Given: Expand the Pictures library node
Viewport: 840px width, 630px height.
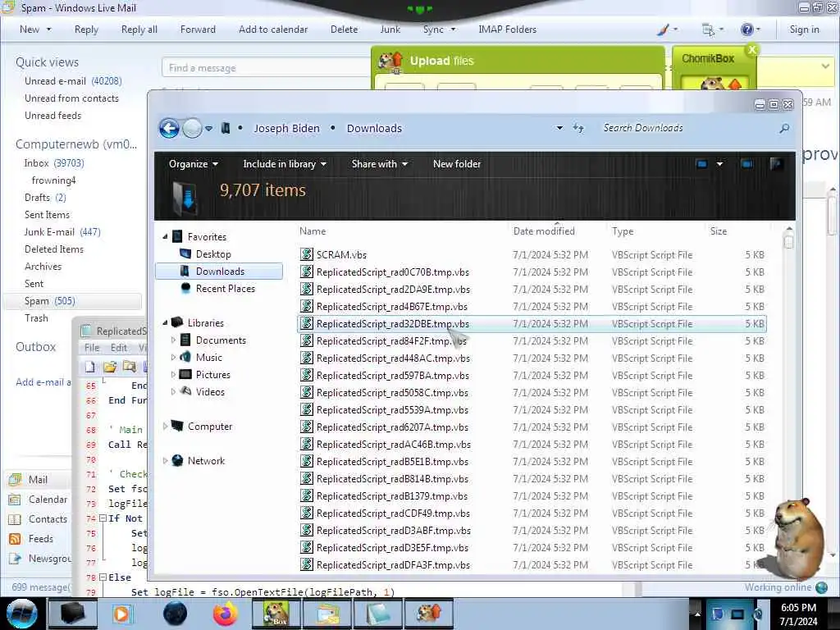Looking at the screenshot, I should [x=173, y=374].
